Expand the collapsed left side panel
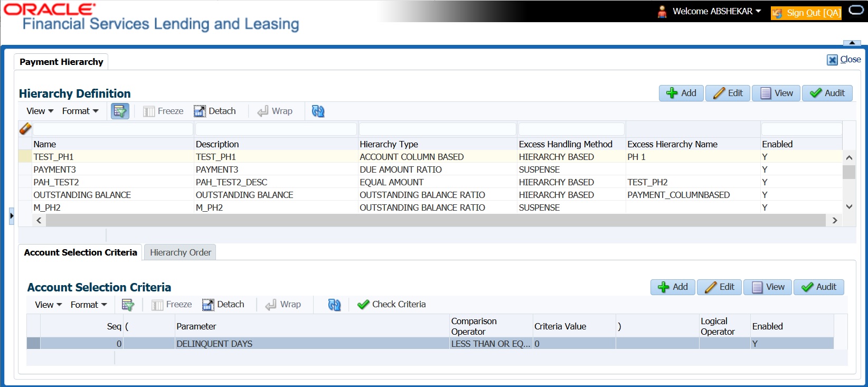Screen dimensions: 868x387 pyautogui.click(x=12, y=215)
